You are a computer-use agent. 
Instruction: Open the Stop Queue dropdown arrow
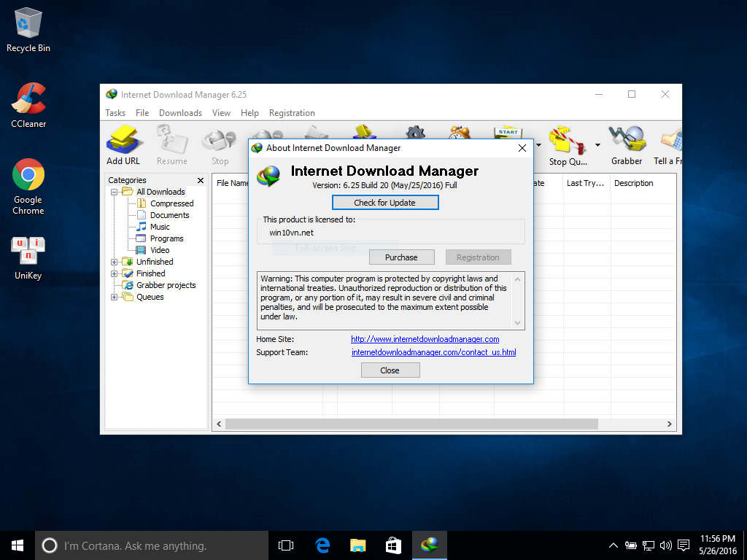coord(597,145)
